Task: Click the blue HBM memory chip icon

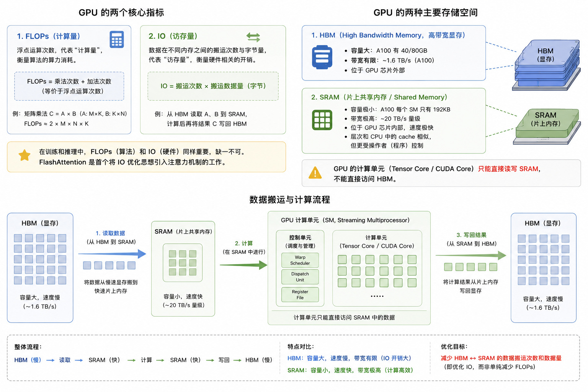Action: [322, 57]
